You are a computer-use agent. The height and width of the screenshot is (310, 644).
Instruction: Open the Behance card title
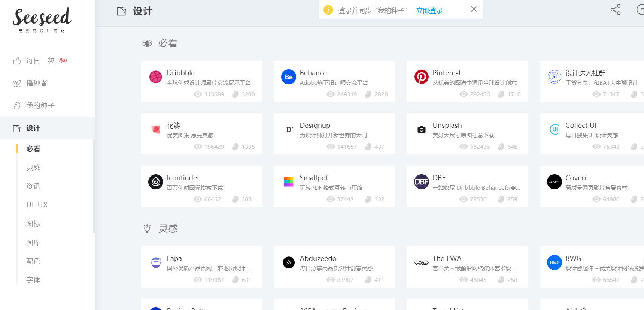point(313,73)
